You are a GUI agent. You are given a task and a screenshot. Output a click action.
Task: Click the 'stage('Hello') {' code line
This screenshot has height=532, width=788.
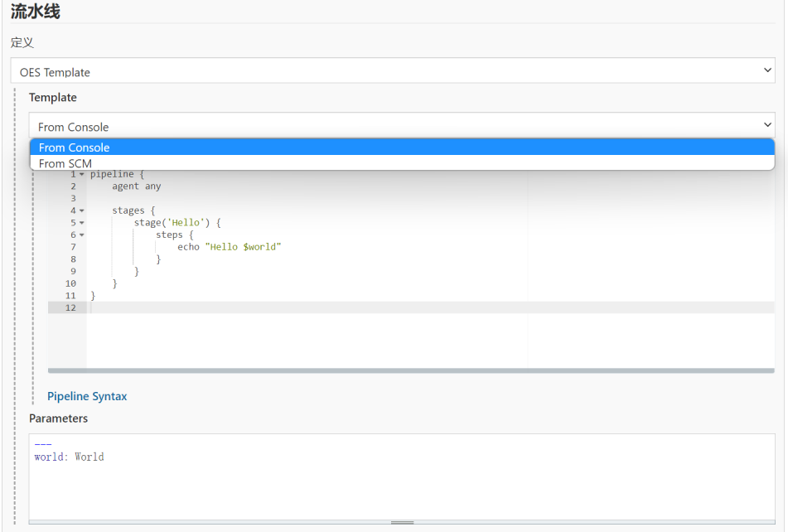177,223
